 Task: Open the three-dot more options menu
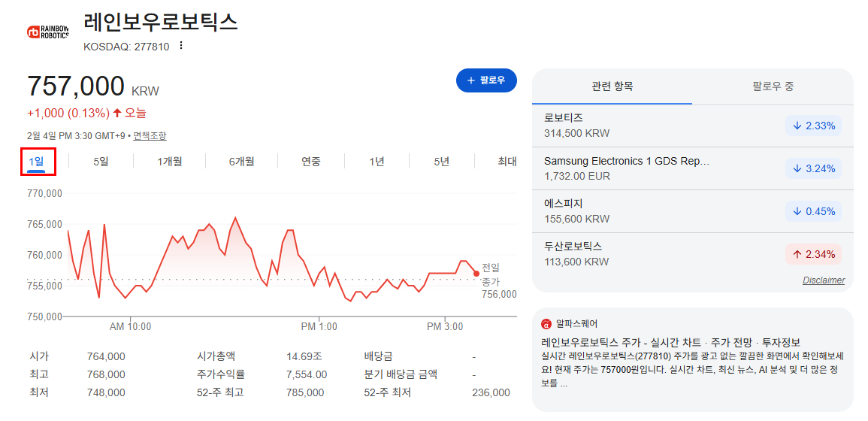point(180,46)
